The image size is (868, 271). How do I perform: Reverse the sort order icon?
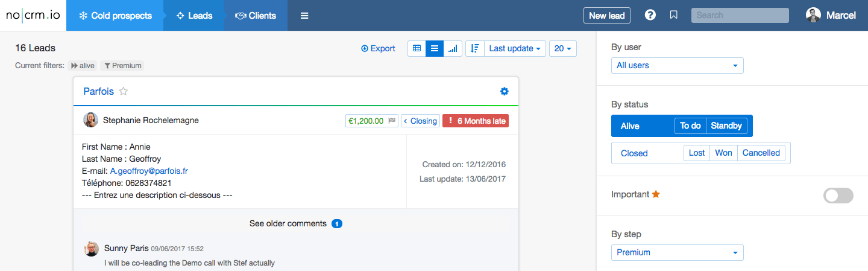coord(475,48)
